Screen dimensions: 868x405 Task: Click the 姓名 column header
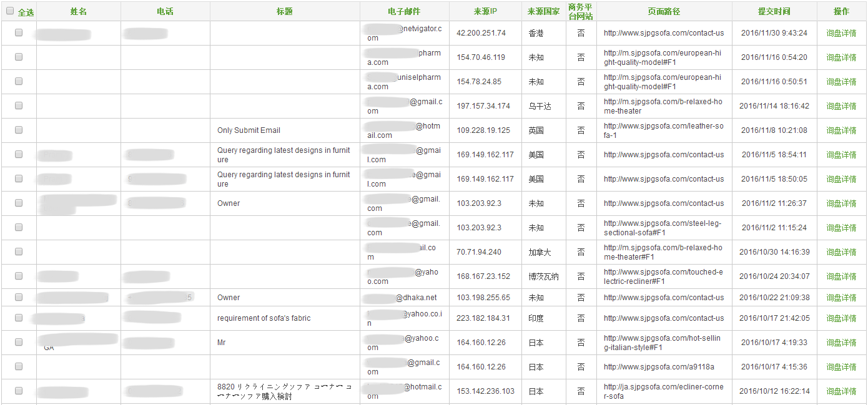(79, 11)
